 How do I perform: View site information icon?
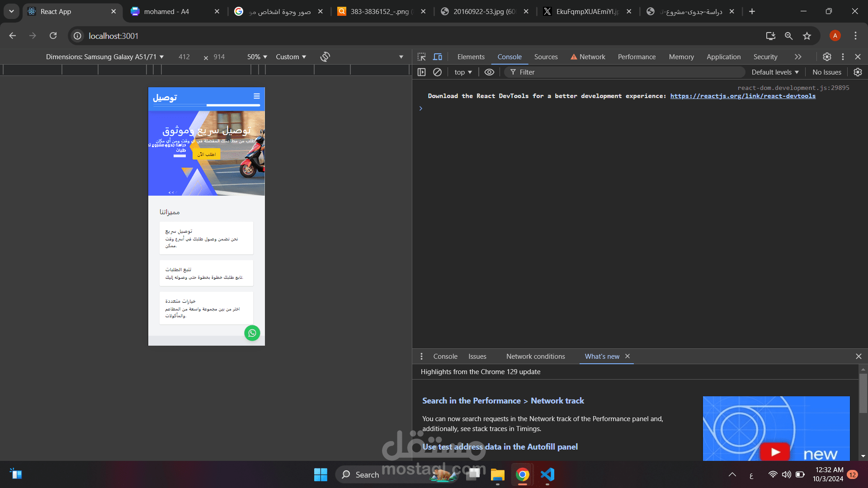[78, 36]
